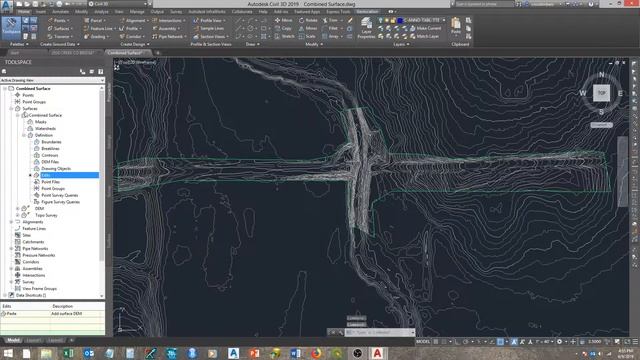This screenshot has width=640, height=360.
Task: Toggle the grid display in status bar
Action: pos(436,342)
